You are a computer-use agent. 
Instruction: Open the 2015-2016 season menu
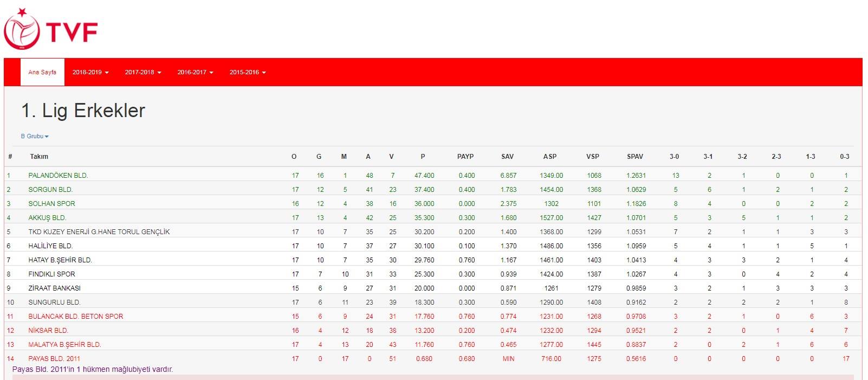point(248,72)
